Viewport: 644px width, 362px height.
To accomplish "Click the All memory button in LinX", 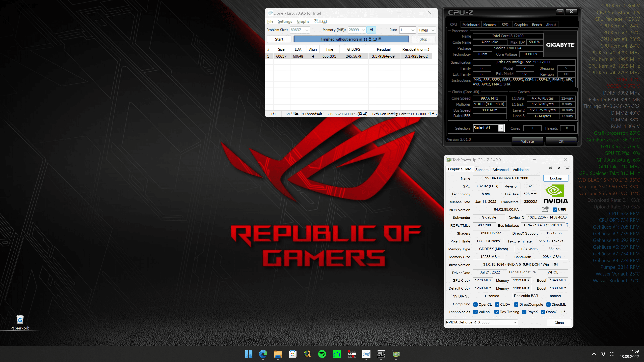I will [371, 30].
